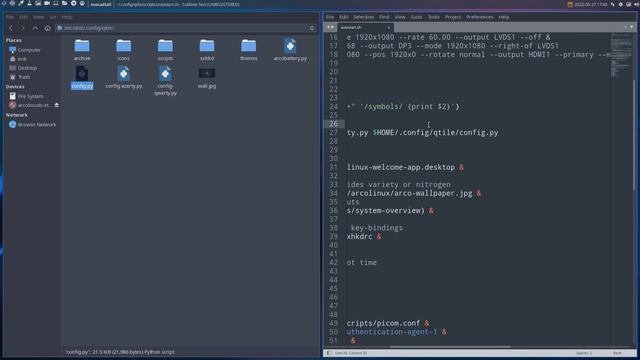Open Sublime tab list dropdown arrow

click(631, 27)
